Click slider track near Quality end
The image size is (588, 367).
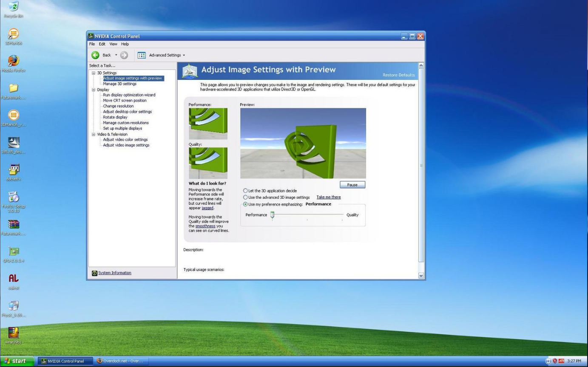(342, 215)
